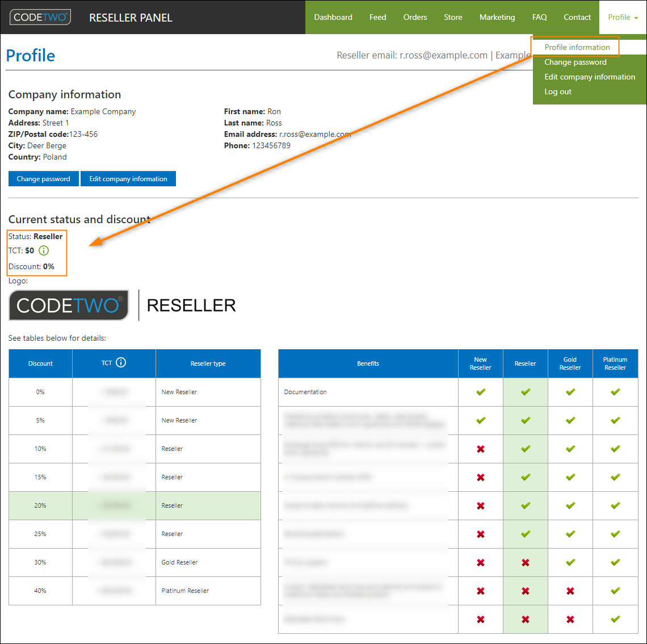Viewport: 647px width, 644px height.
Task: Click the Documentation checkmark under Platinum Reseller
Action: tap(615, 392)
